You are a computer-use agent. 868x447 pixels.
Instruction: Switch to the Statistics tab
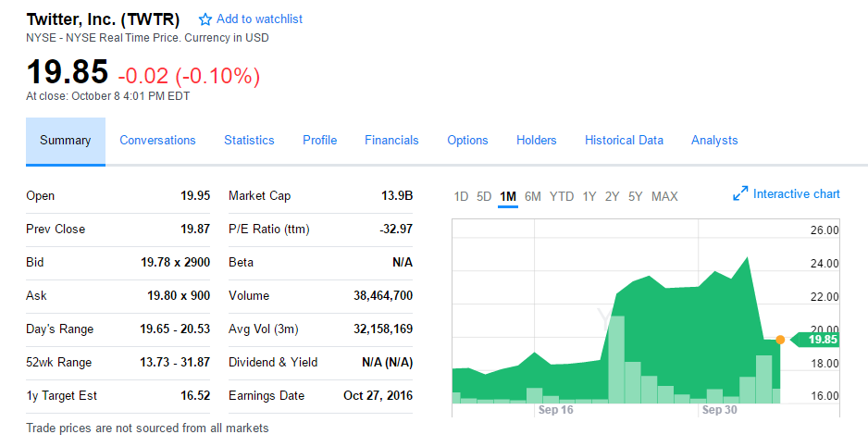pos(249,140)
